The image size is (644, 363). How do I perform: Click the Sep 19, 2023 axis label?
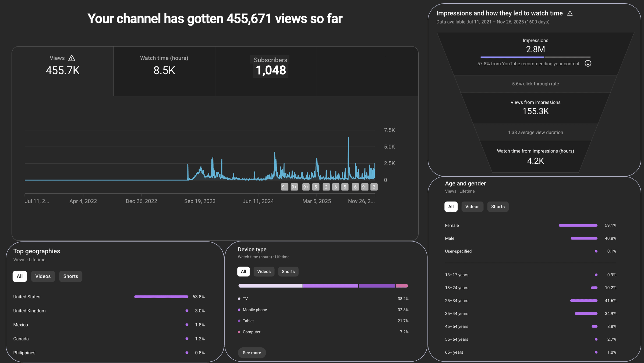click(x=200, y=201)
